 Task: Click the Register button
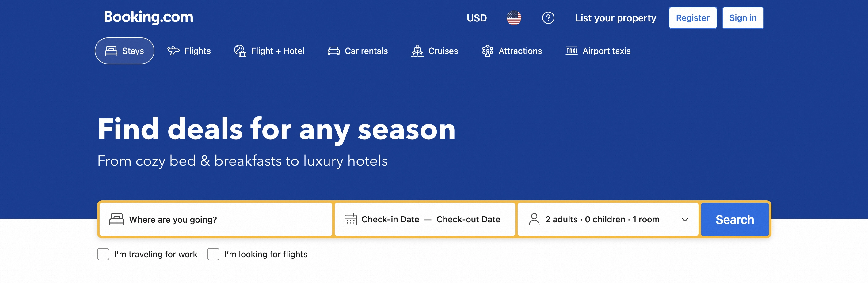point(692,18)
